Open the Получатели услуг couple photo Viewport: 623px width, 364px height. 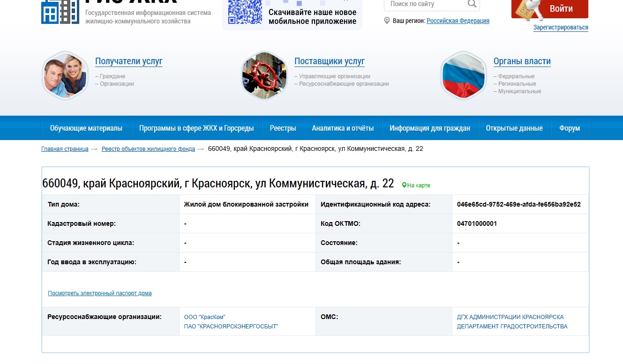[x=65, y=75]
